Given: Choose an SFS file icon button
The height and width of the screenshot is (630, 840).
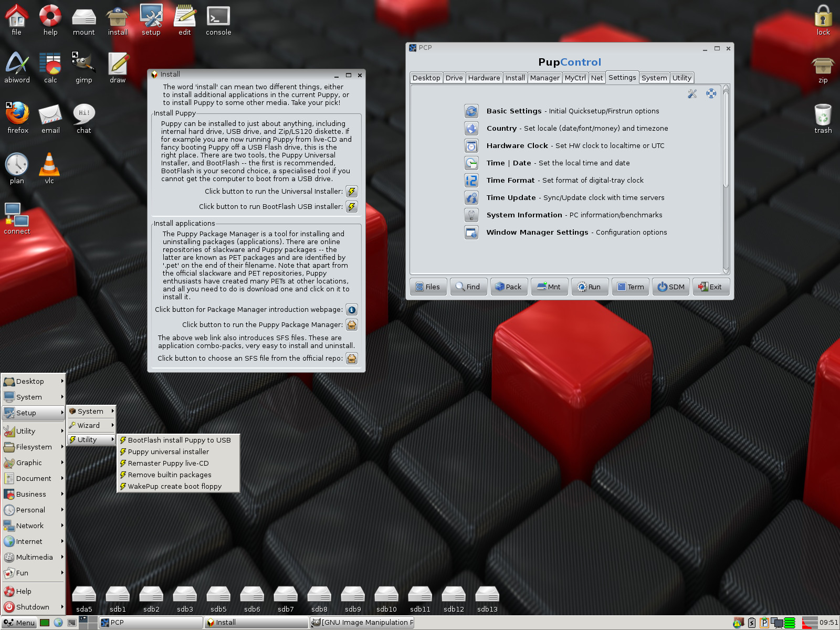Looking at the screenshot, I should click(x=352, y=359).
